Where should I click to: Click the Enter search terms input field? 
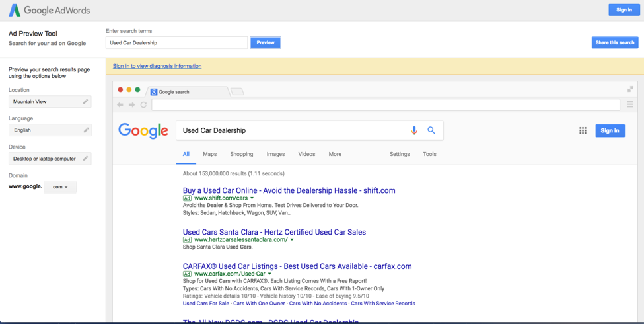(176, 43)
